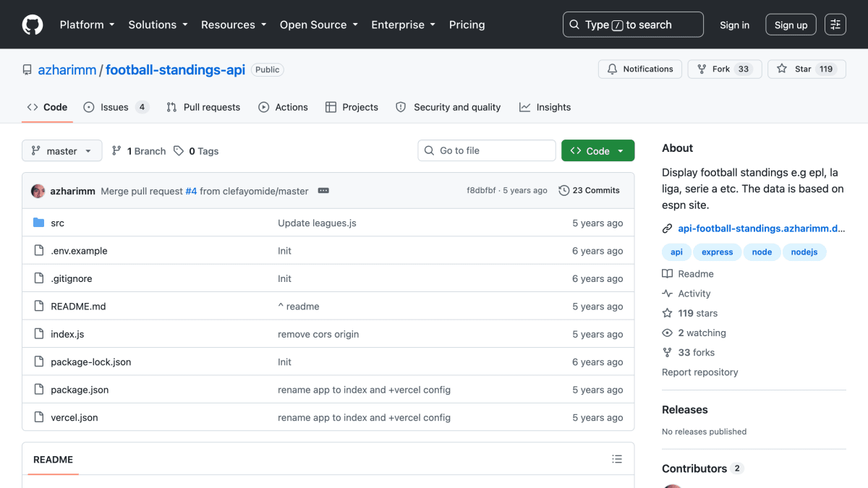This screenshot has width=868, height=488.
Task: View the 23 Commits history
Action: (x=590, y=191)
